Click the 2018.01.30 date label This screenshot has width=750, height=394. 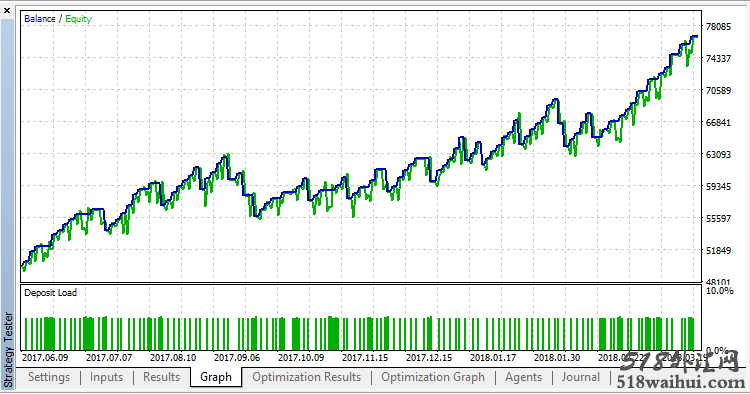557,358
